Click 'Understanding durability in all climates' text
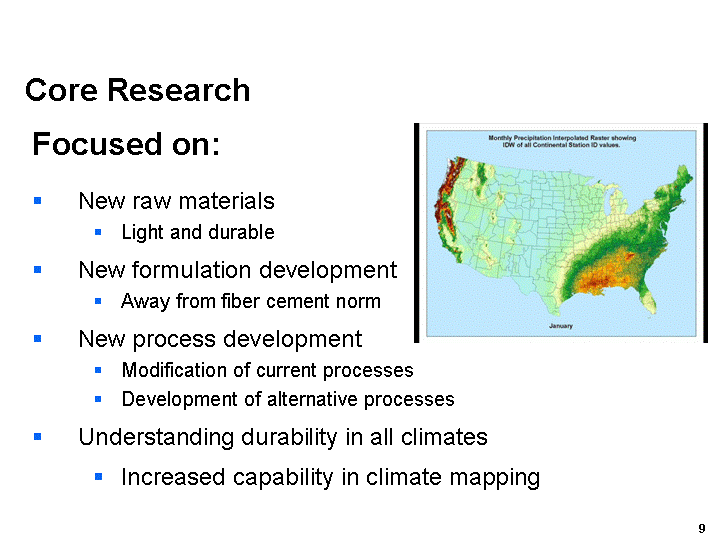The image size is (720, 540). coord(282,437)
